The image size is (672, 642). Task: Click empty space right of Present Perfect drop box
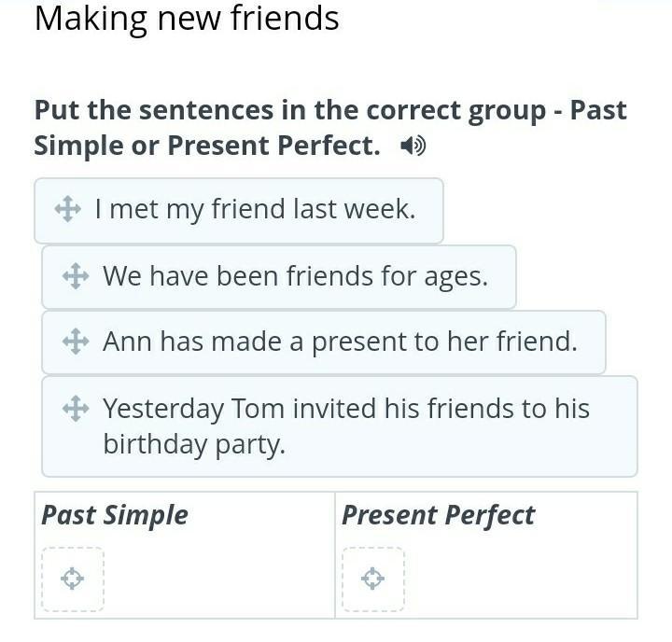coord(518,579)
